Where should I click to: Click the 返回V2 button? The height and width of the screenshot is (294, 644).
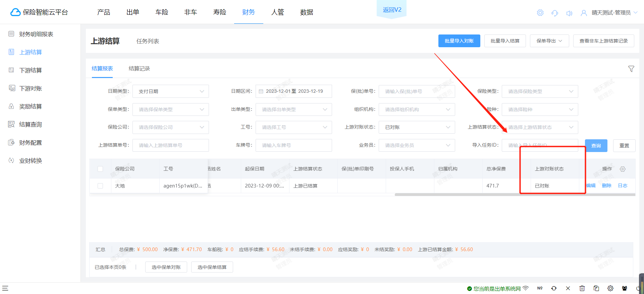[x=392, y=10]
